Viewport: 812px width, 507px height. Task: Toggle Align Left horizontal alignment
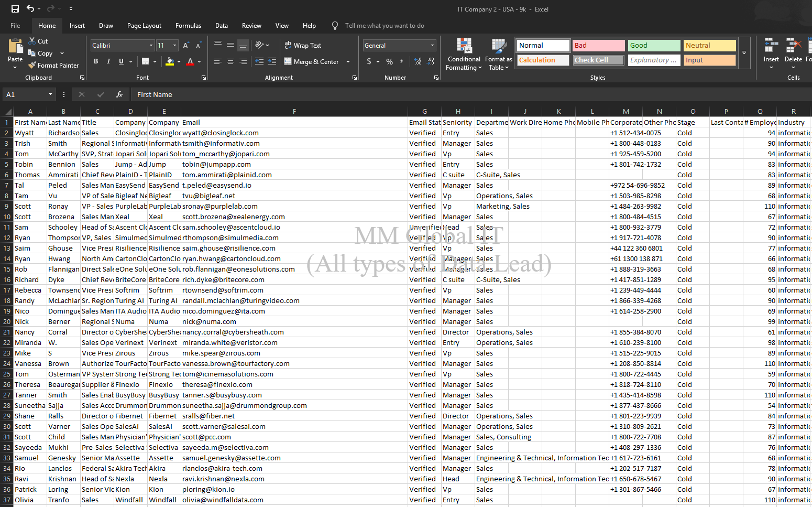pos(218,61)
